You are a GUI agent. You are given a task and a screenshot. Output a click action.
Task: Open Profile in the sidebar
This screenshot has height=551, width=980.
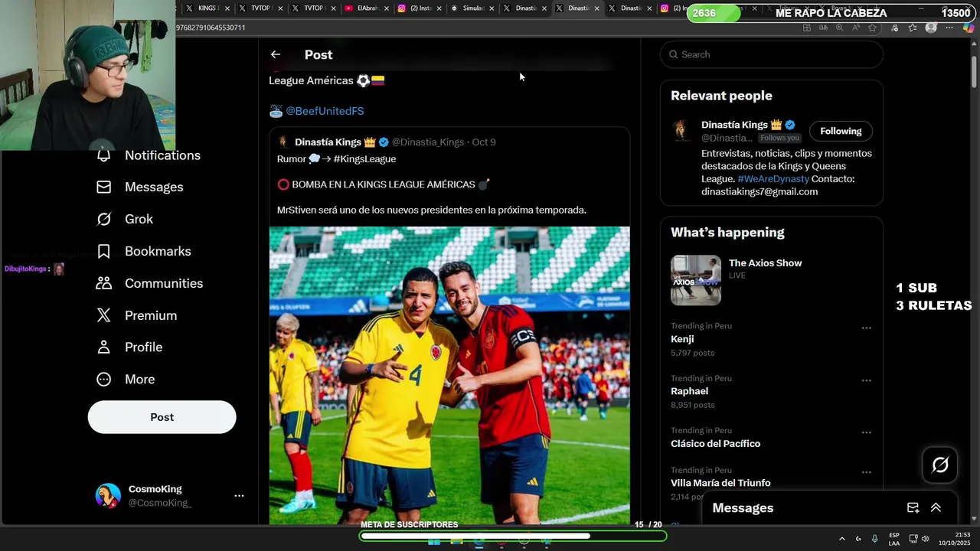tap(129, 347)
